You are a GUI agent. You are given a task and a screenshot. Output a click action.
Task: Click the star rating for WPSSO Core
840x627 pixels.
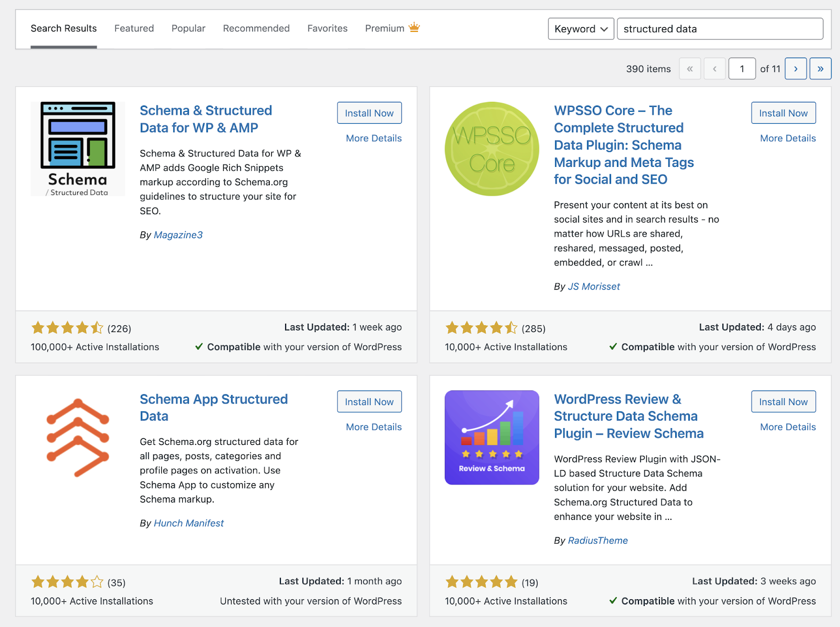pos(481,327)
